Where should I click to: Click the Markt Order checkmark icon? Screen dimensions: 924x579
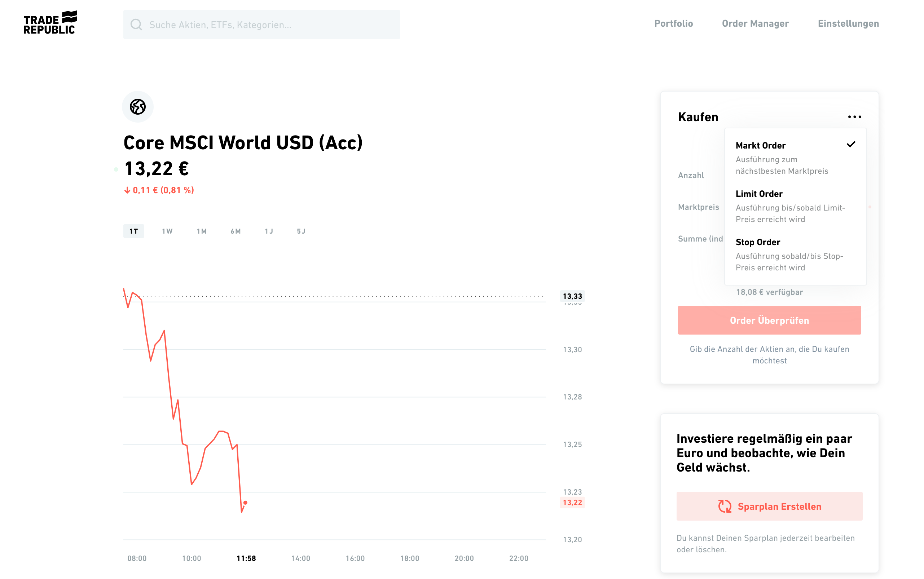point(851,144)
